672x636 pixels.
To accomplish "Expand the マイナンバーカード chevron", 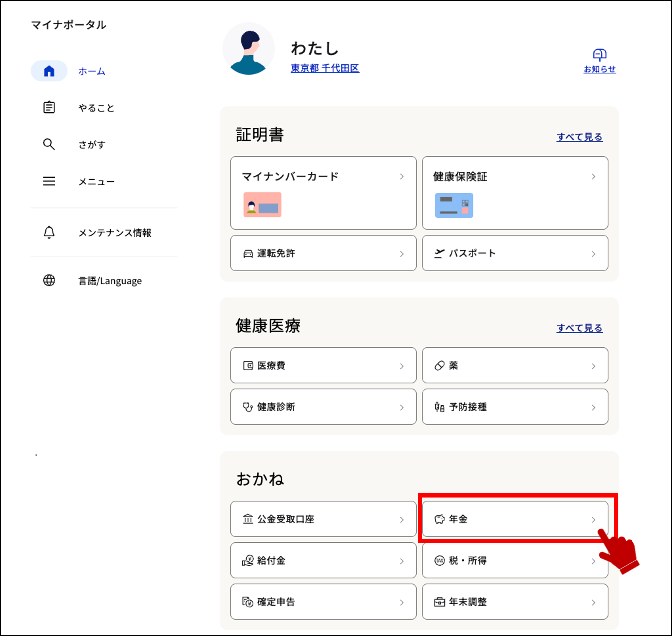I will [402, 177].
